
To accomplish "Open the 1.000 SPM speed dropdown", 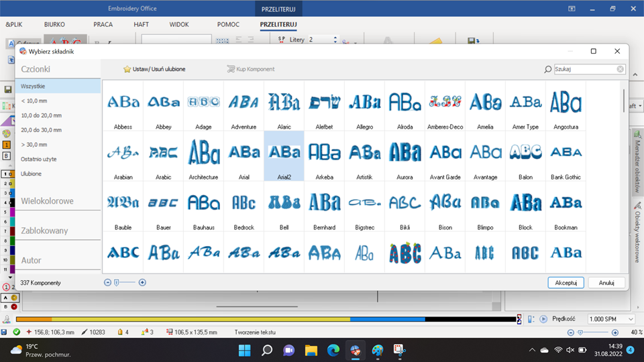I will (x=610, y=319).
